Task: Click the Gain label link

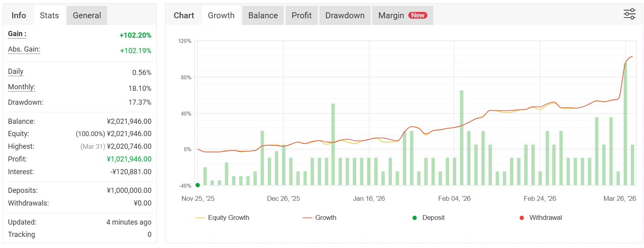Action: (17, 34)
